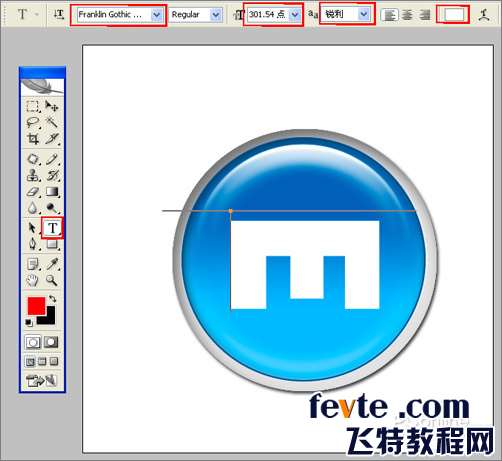This screenshot has height=461, width=502.
Task: Select the Type tool in toolbox
Action: (52, 228)
